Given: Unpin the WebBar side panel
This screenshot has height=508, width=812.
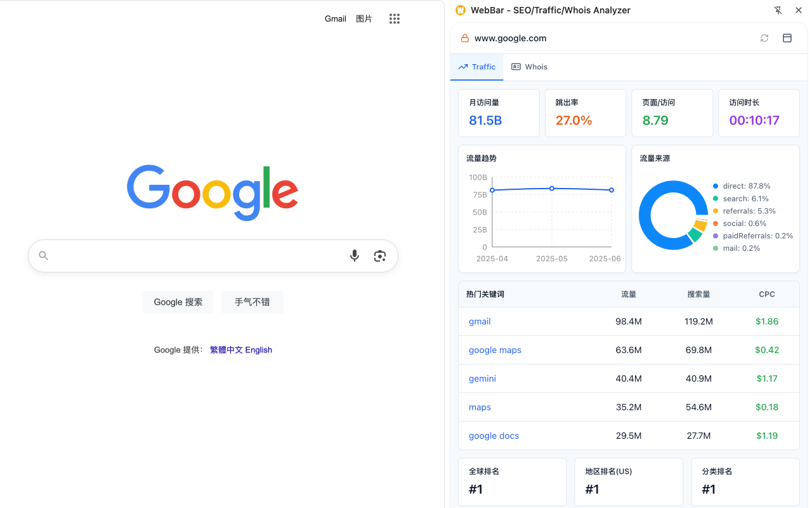Looking at the screenshot, I should pyautogui.click(x=778, y=10).
